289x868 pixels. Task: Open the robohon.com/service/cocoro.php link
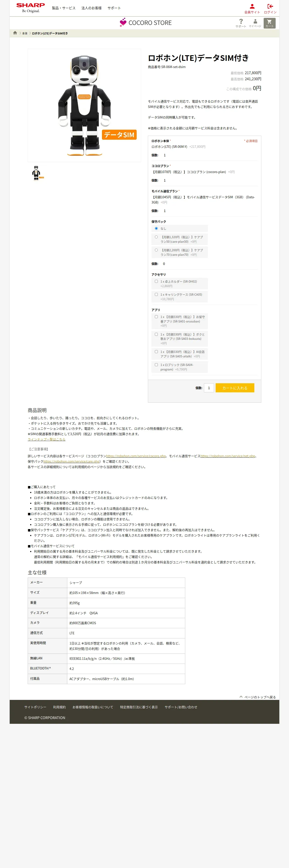[x=136, y=456]
